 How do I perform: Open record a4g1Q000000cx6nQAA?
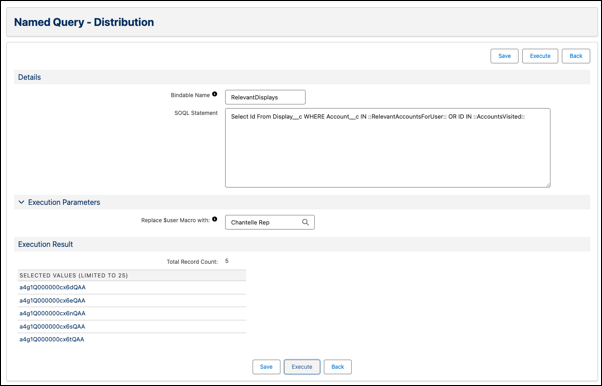[x=52, y=313]
